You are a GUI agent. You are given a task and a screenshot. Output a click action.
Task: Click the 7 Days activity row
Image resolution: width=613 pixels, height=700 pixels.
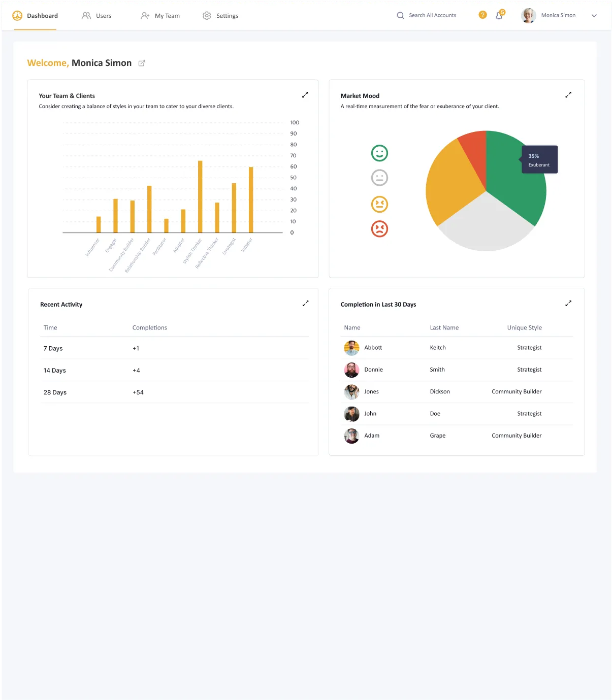tap(175, 348)
